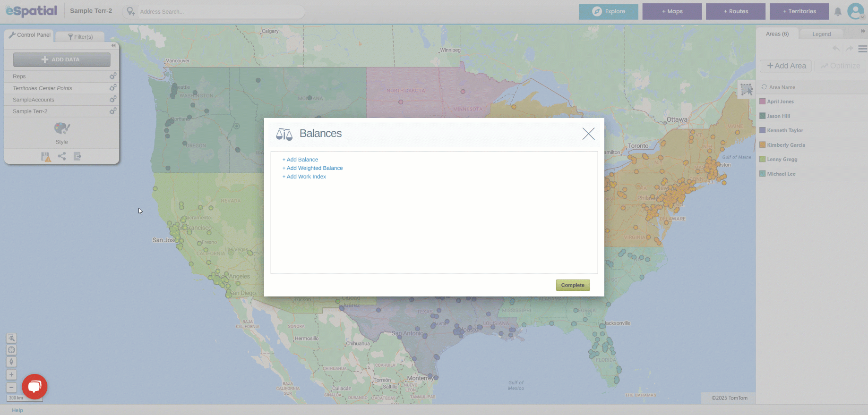868x415 pixels.
Task: Click Kenneth Taylor purple color swatch
Action: coord(762,130)
